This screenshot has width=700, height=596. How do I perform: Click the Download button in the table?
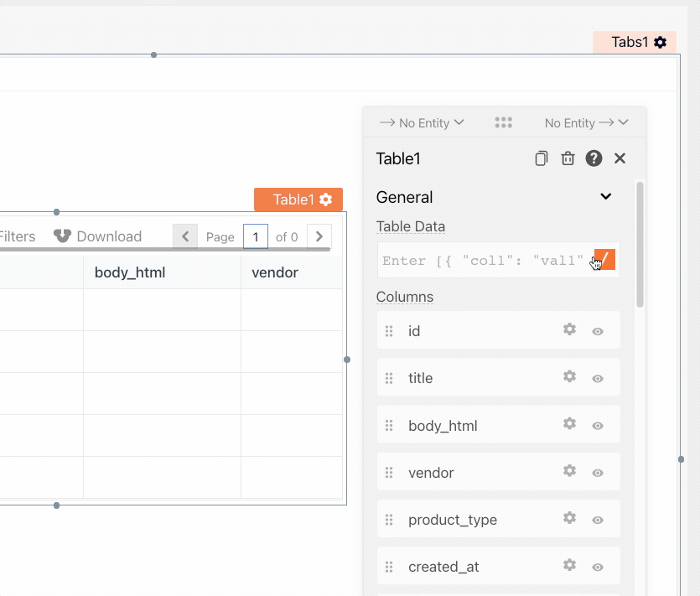98,236
